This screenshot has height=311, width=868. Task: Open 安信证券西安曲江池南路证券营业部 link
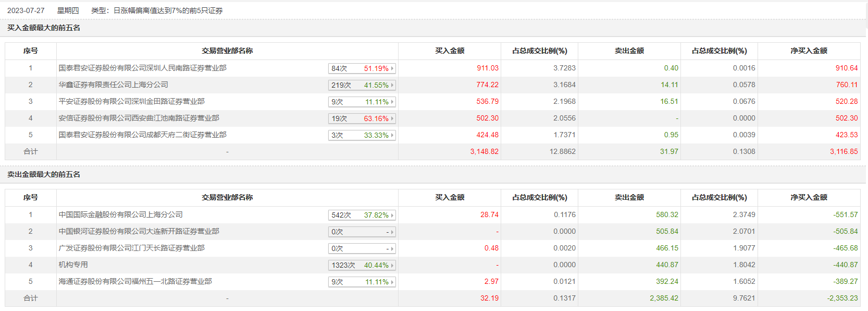click(139, 118)
